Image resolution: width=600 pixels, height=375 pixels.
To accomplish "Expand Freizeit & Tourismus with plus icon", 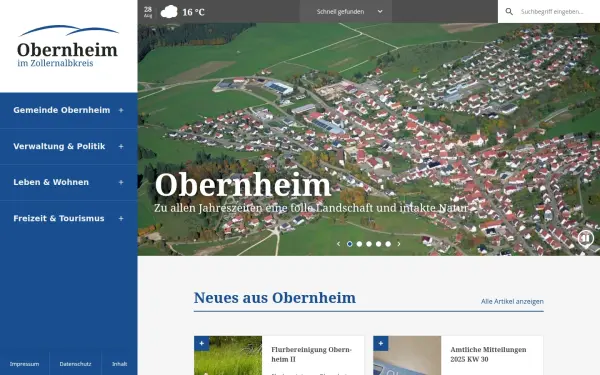I will point(121,218).
